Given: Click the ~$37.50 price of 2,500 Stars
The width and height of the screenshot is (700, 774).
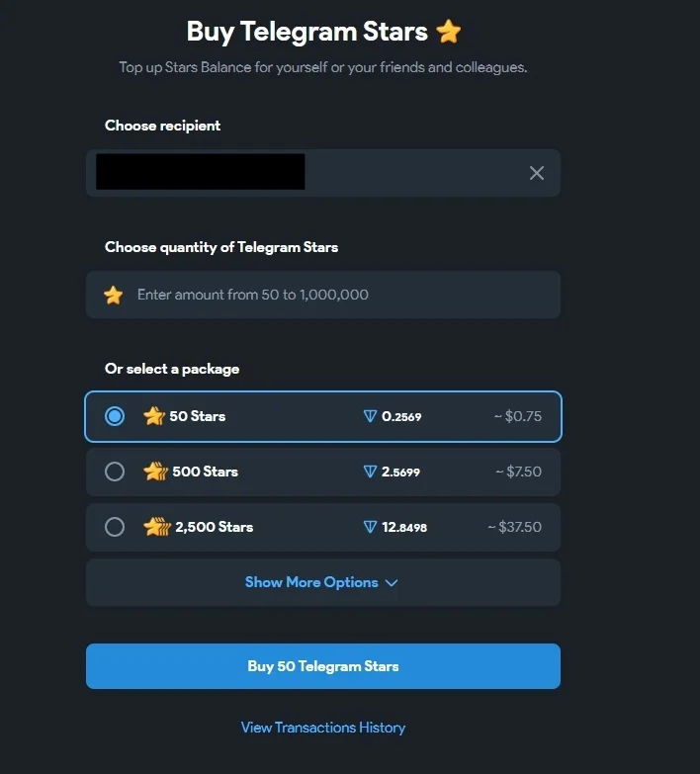Looking at the screenshot, I should click(514, 527).
